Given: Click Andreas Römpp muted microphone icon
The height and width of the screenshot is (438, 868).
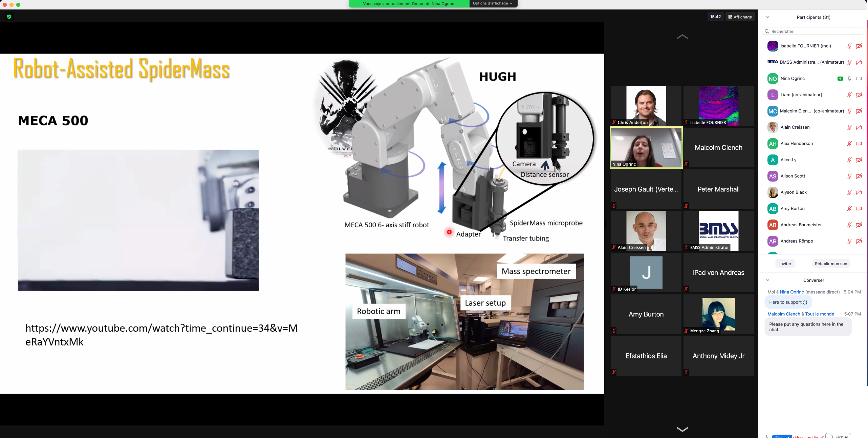Looking at the screenshot, I should pos(849,241).
